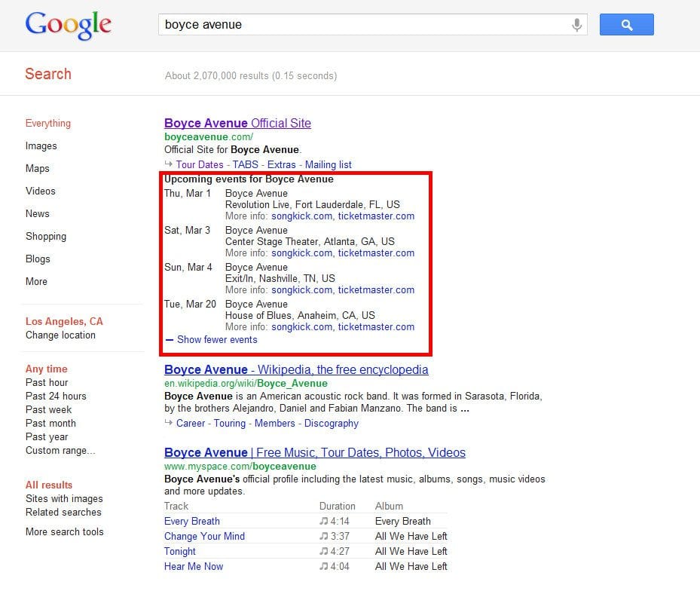Select the Everything search filter
700x594 pixels.
coord(47,124)
